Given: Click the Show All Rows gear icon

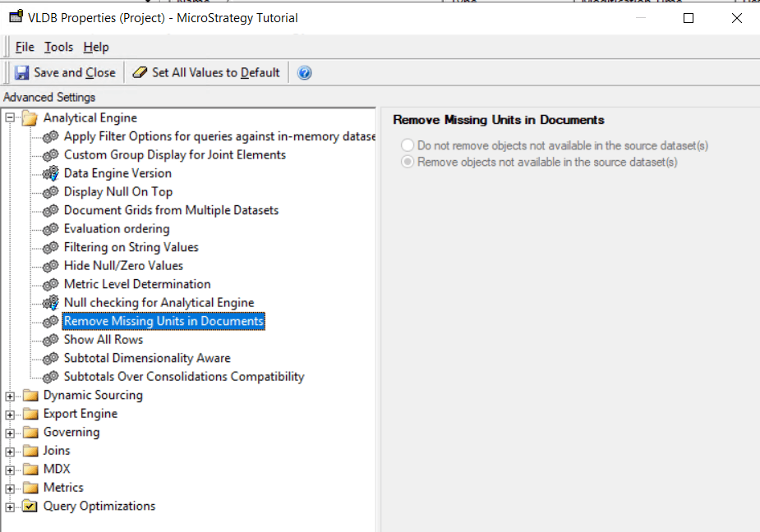Looking at the screenshot, I should tap(50, 340).
